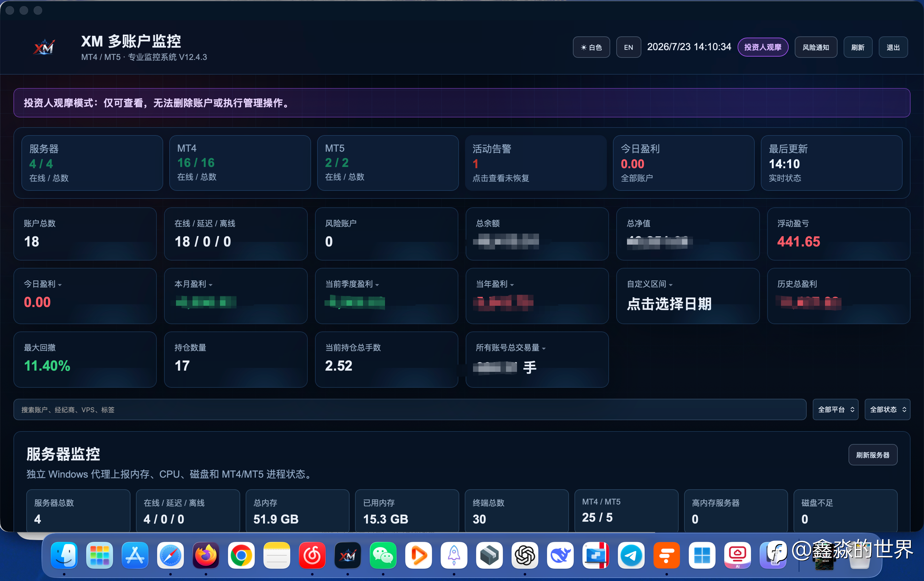Image resolution: width=924 pixels, height=581 pixels.
Task: Open the Notes app in the dock
Action: [277, 555]
